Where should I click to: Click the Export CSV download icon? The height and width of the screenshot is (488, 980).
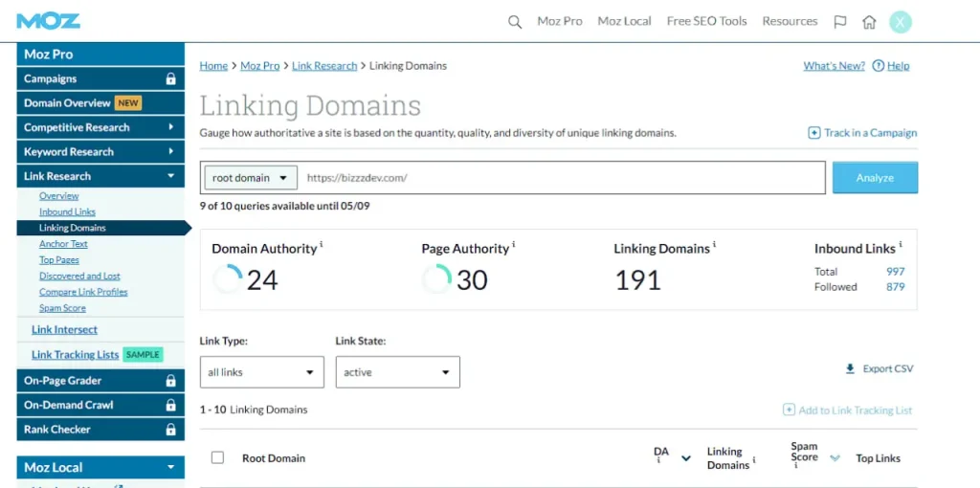(x=850, y=369)
